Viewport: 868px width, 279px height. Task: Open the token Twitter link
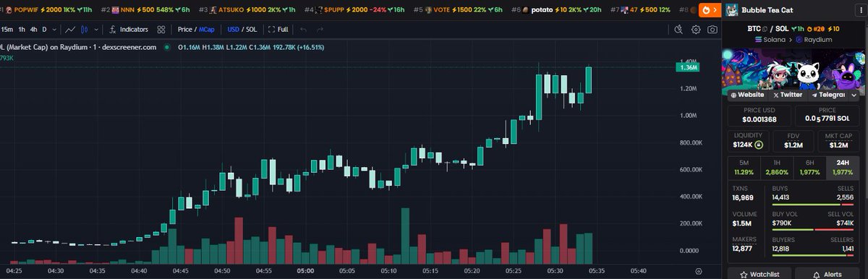[x=787, y=95]
